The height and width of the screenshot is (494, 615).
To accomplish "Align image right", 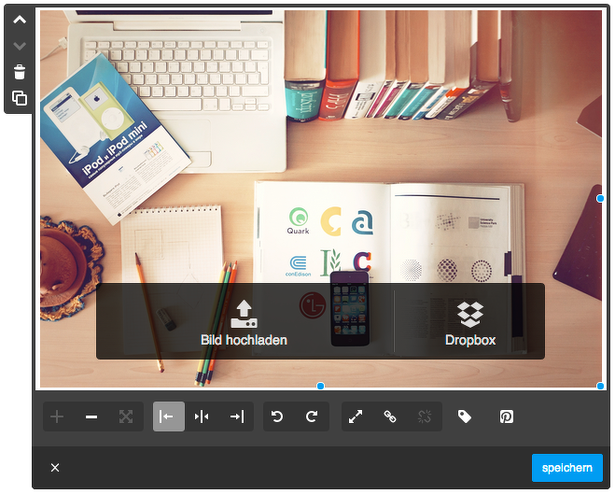I will pyautogui.click(x=237, y=417).
